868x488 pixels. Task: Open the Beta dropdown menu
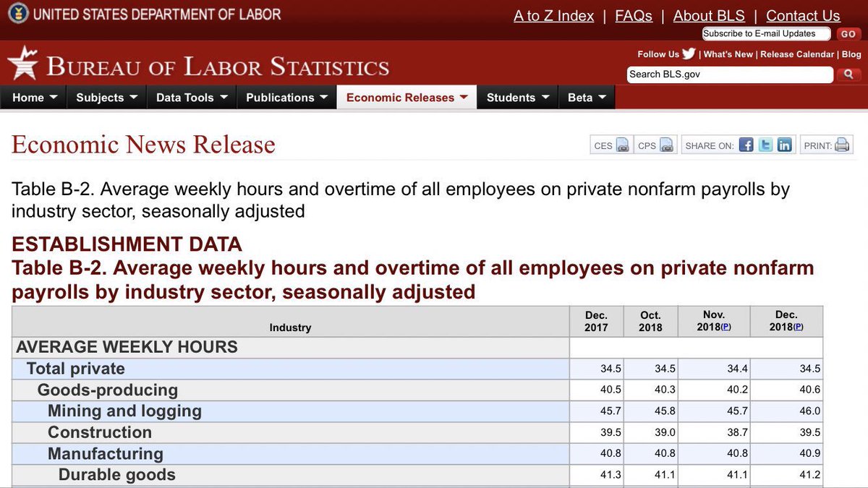pyautogui.click(x=587, y=98)
